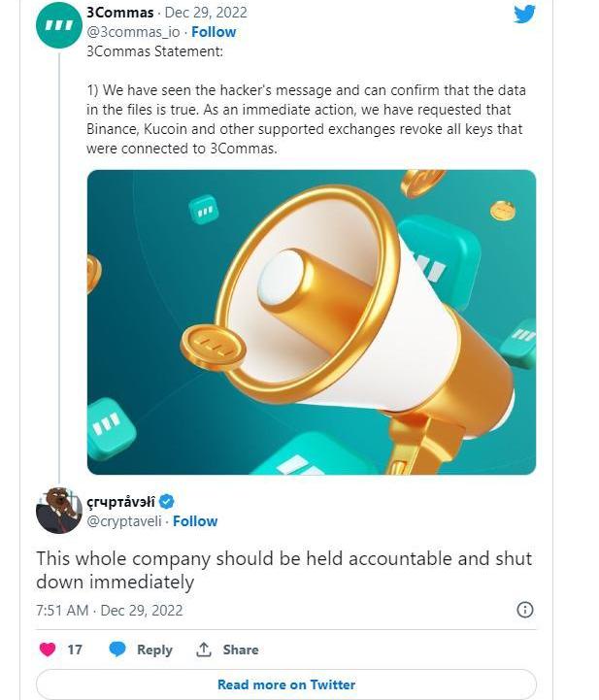
Task: Click the Share text label
Action: click(x=241, y=650)
